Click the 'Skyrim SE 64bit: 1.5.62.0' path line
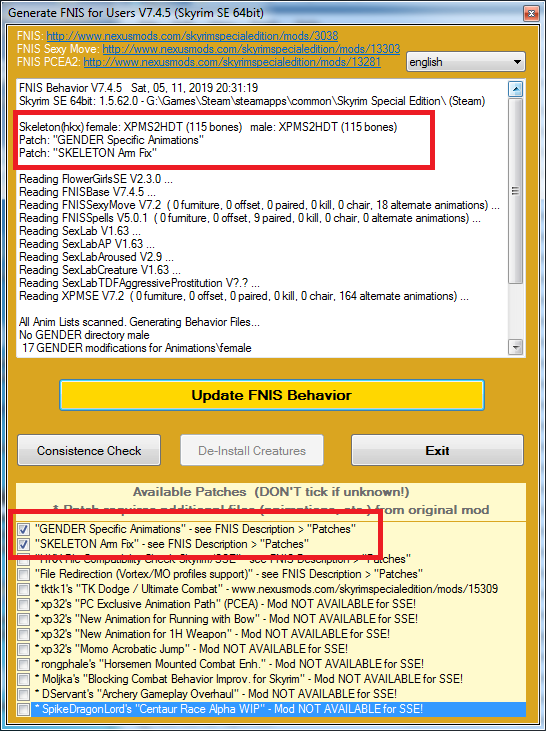The width and height of the screenshot is (546, 731). click(252, 101)
